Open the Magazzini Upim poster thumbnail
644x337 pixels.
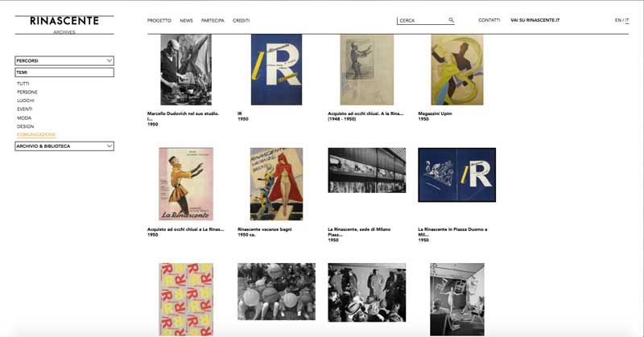pos(457,70)
